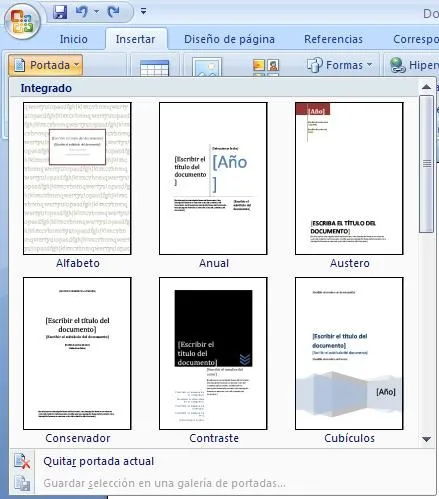Click the remove cover page icon
The image size is (439, 499).
[22, 461]
